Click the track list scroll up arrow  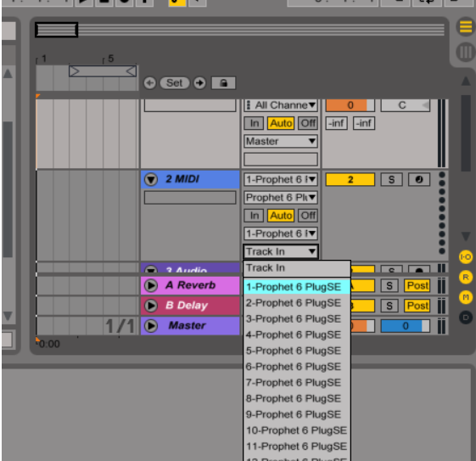pos(466,81)
